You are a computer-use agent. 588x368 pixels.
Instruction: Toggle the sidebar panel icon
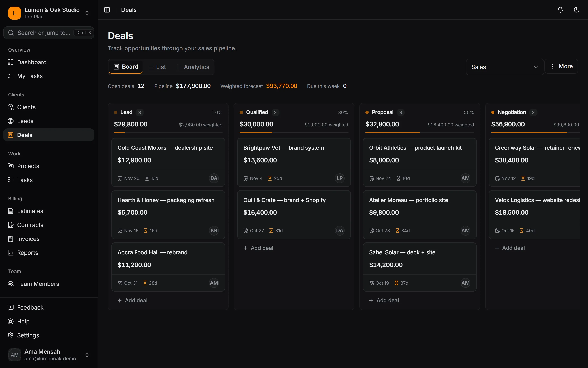point(107,10)
